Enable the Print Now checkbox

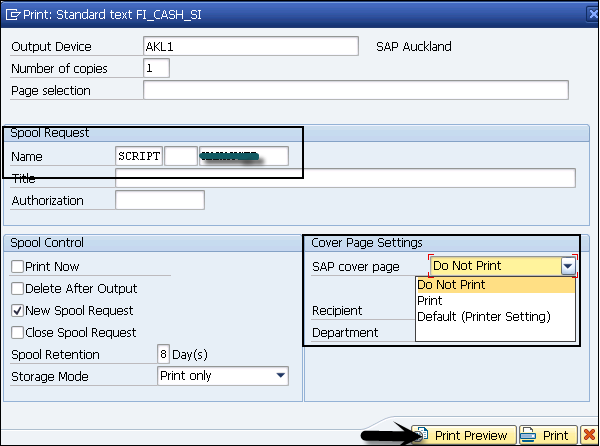17,267
